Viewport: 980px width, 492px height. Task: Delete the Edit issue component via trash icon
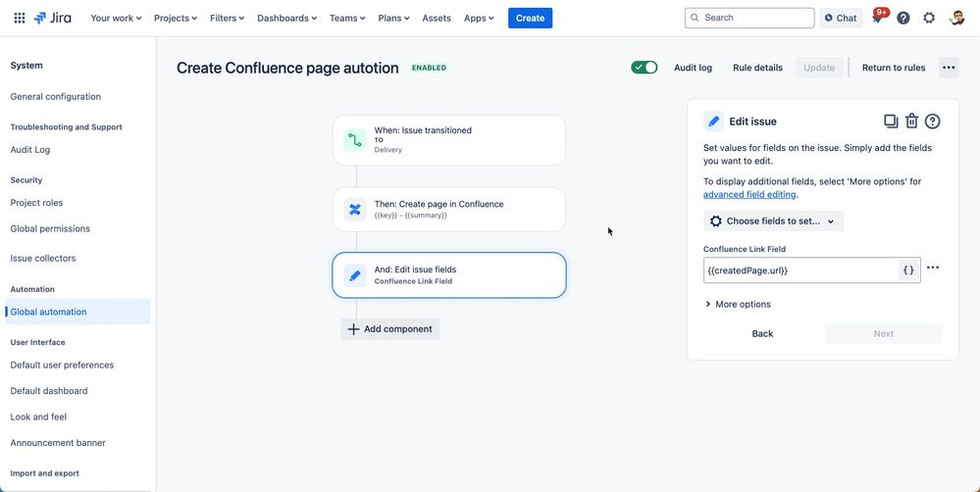coord(912,122)
